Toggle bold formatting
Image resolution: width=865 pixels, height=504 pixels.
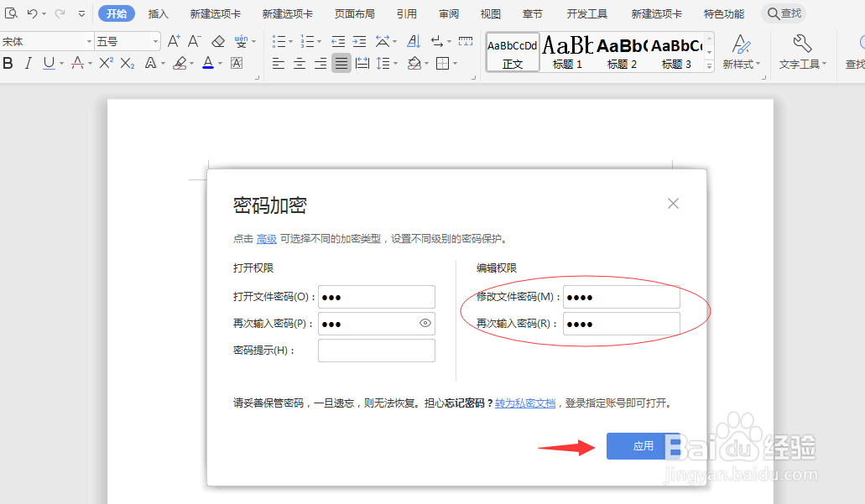click(x=8, y=64)
